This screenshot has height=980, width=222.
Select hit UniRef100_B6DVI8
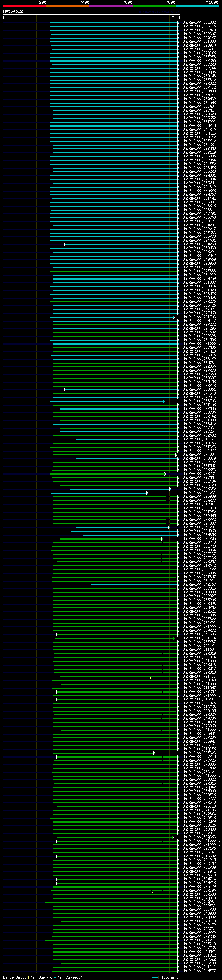point(199,125)
